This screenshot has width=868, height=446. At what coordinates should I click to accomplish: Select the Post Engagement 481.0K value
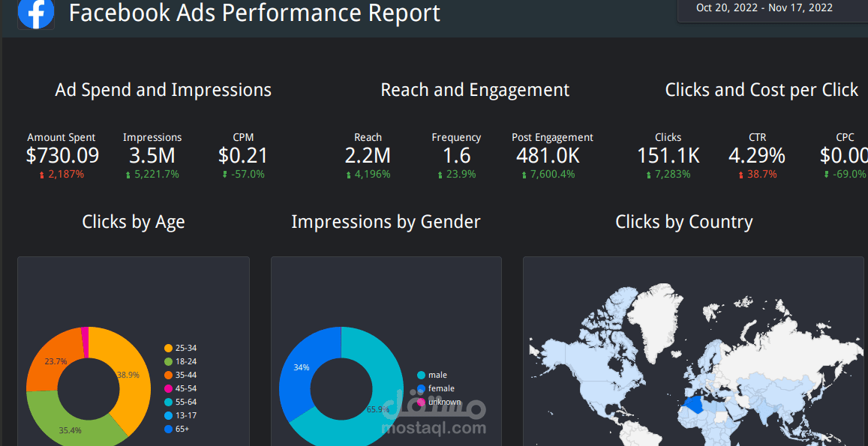(548, 156)
